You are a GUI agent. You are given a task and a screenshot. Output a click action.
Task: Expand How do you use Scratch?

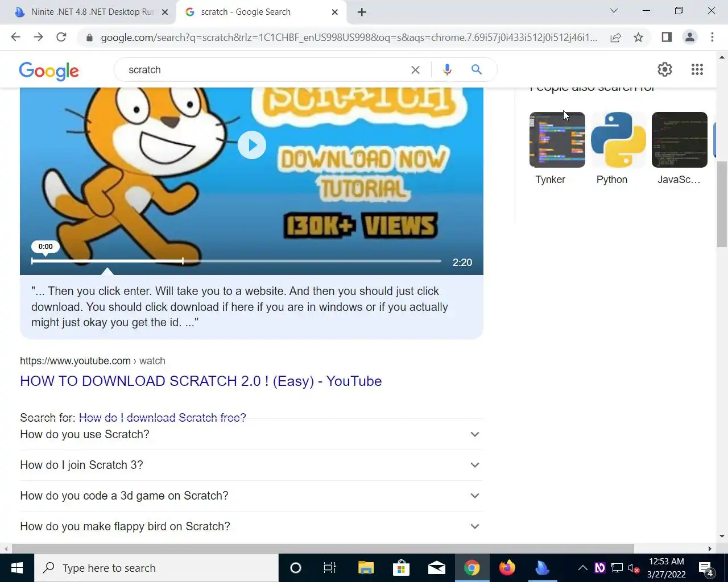[x=251, y=434]
